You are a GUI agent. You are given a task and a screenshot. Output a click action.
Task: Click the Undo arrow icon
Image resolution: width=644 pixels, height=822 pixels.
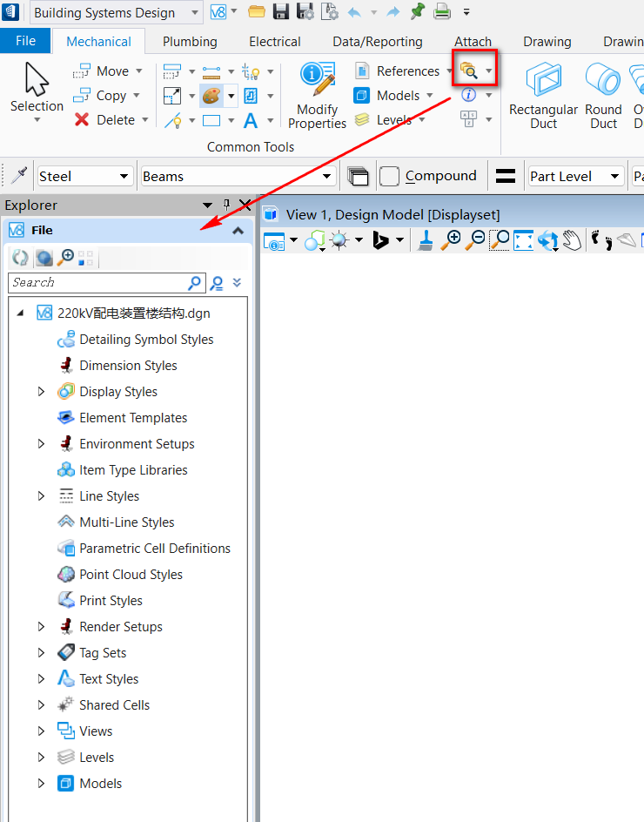pyautogui.click(x=355, y=12)
